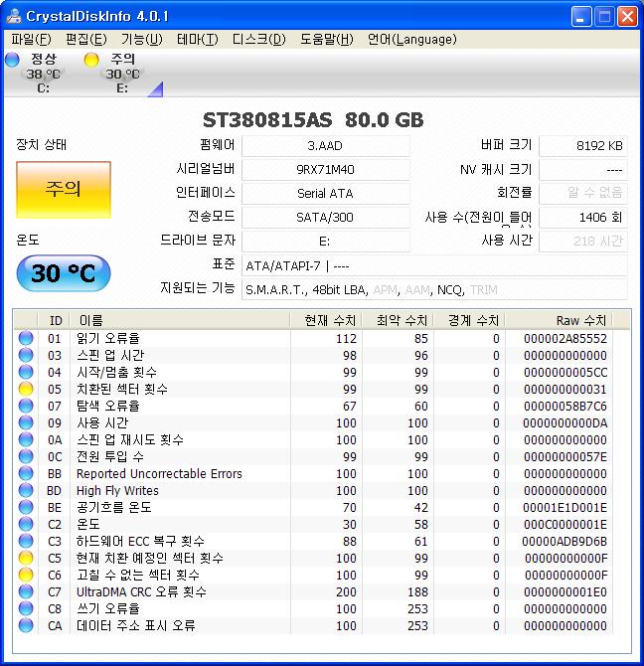Click the blue status icon for row 09
This screenshot has height=666, width=644.
tap(26, 422)
